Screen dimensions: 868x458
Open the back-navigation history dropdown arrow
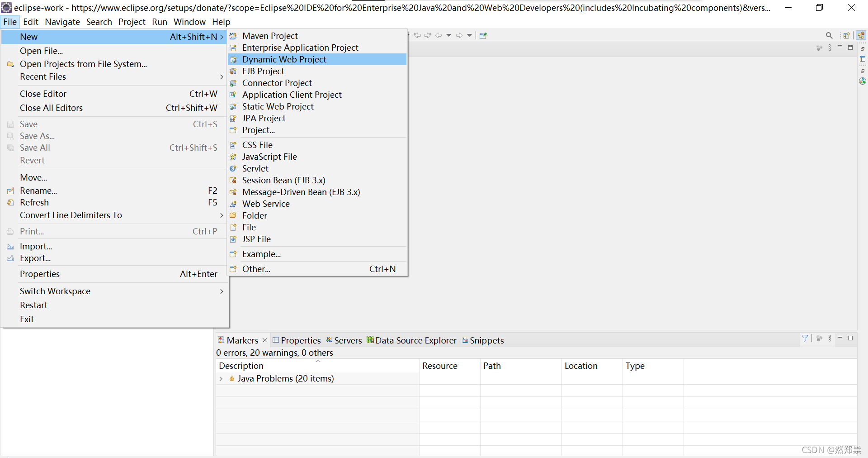click(448, 35)
